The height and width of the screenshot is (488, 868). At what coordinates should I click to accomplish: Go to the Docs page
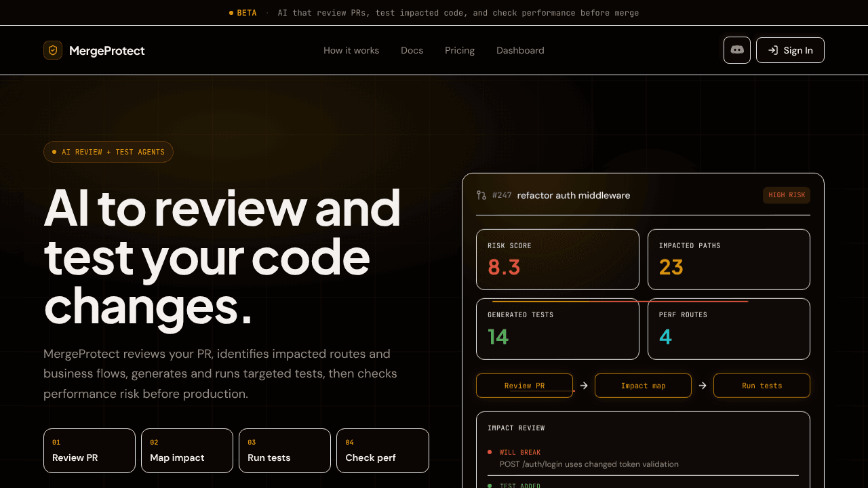click(x=412, y=50)
